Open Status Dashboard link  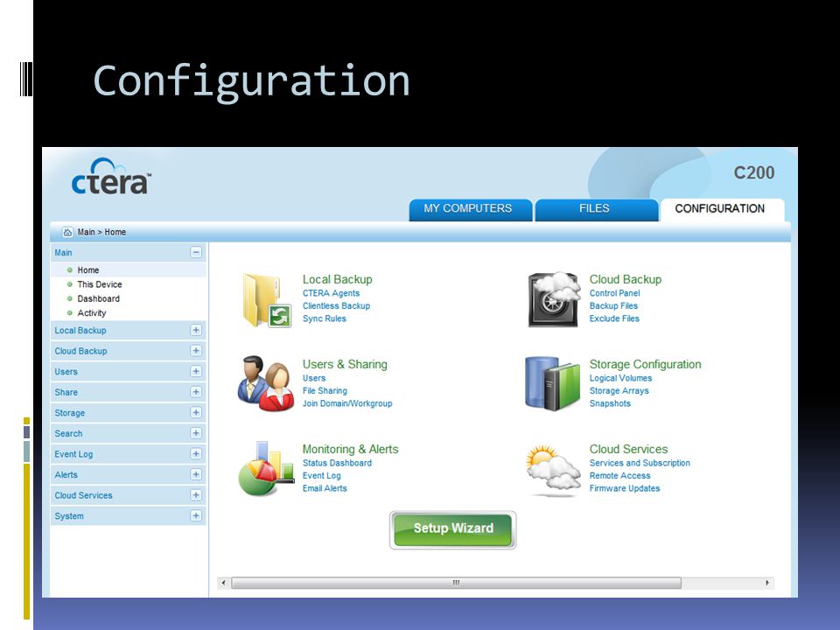pos(337,463)
